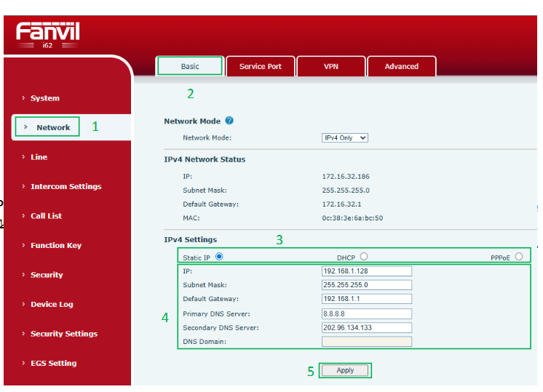Open Device Log in the sidebar

52,304
